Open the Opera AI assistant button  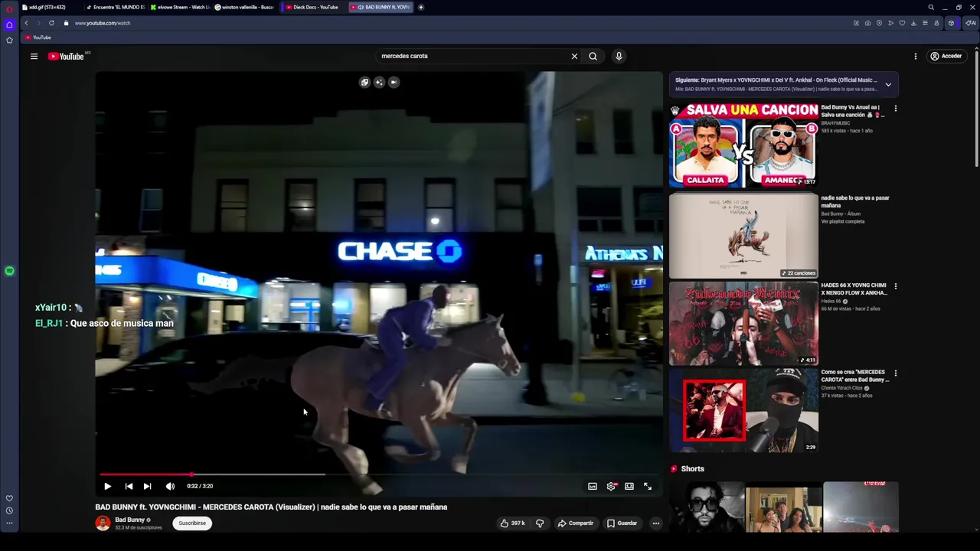pos(970,23)
